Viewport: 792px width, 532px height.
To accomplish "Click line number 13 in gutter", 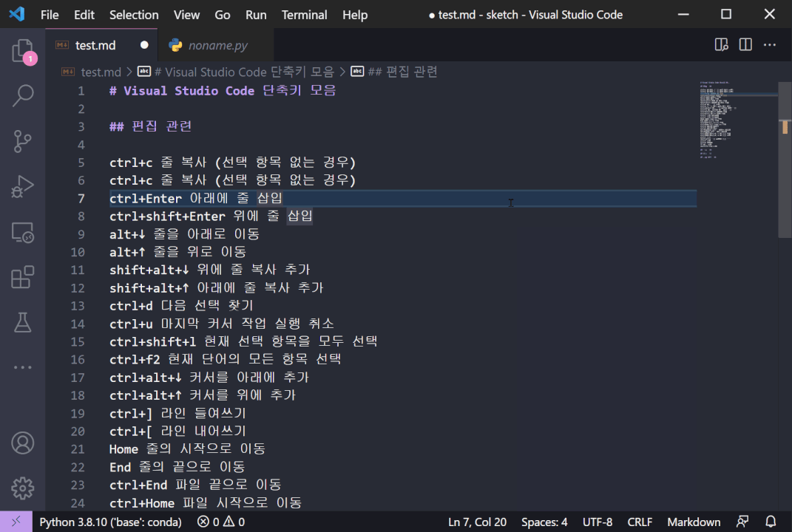I will point(78,306).
